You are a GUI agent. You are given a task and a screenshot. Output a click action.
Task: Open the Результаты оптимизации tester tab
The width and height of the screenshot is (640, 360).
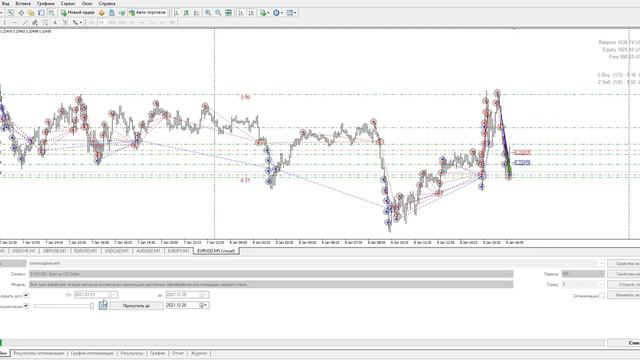point(39,353)
